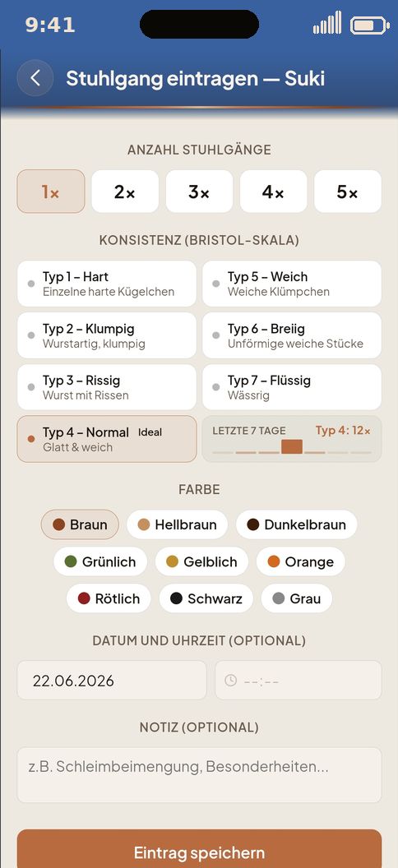Select the Rötlich color option
Viewport: 398px width, 868px height.
109,598
